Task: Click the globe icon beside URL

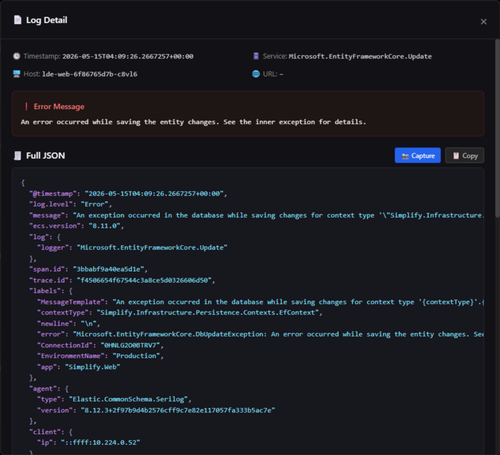Action: click(x=256, y=74)
